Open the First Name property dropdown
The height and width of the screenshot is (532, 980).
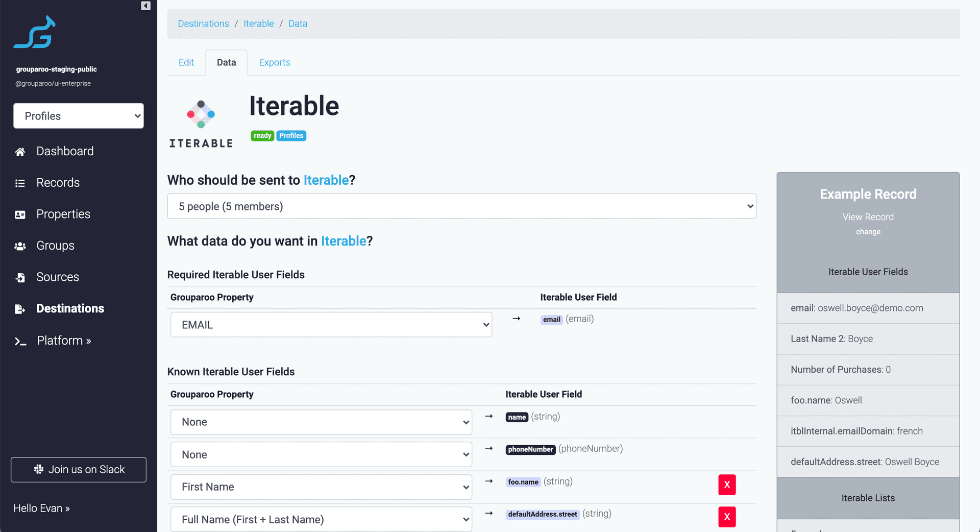click(x=321, y=487)
